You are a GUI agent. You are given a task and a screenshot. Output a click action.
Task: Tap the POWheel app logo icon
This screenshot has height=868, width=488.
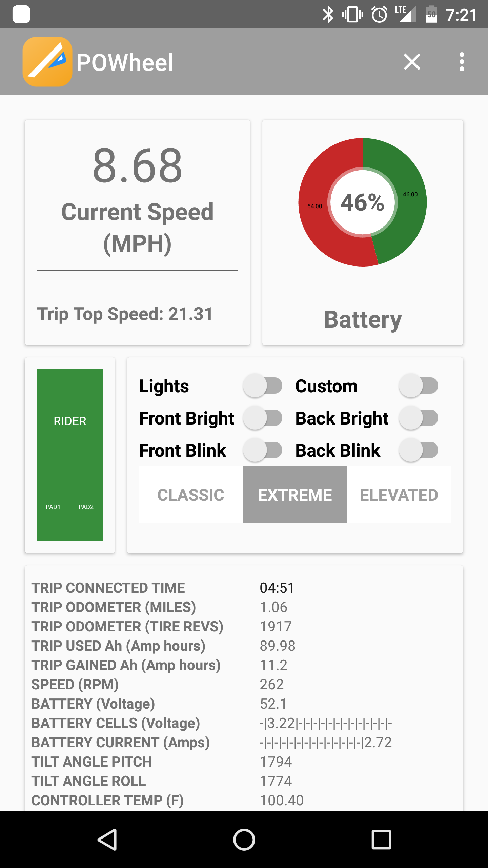click(x=47, y=62)
